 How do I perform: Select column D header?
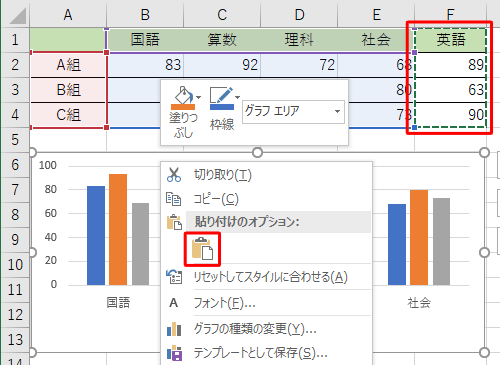[299, 15]
